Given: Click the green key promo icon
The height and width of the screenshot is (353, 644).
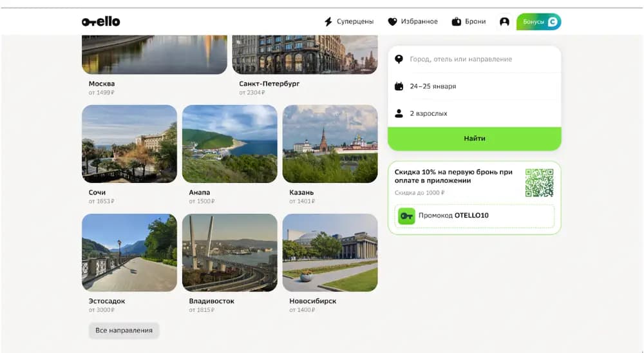Looking at the screenshot, I should pyautogui.click(x=406, y=216).
